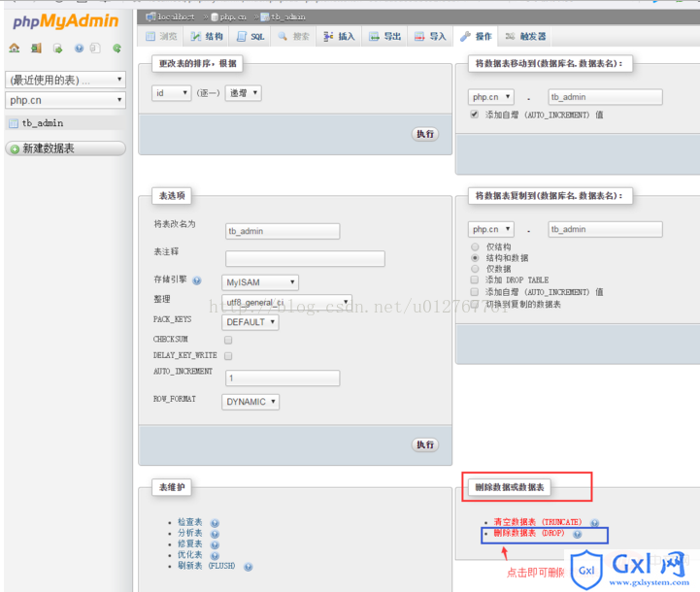Open the SQL tab

pos(250,36)
